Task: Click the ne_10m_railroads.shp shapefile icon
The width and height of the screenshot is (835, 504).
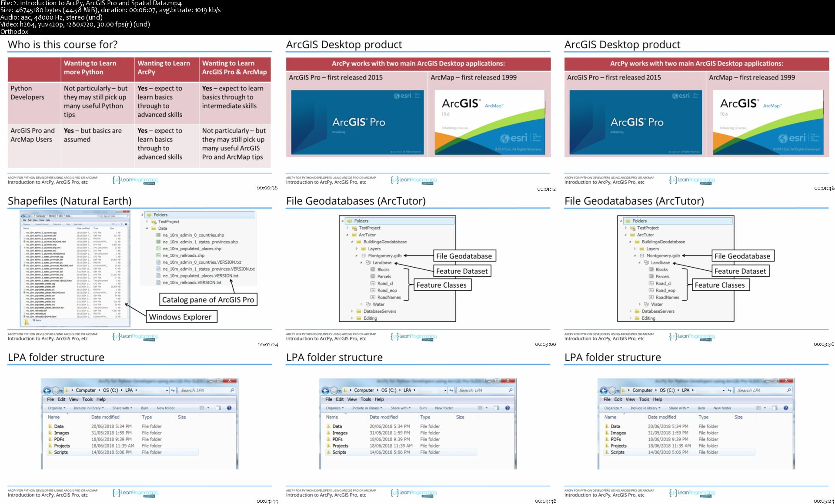Action: point(158,255)
